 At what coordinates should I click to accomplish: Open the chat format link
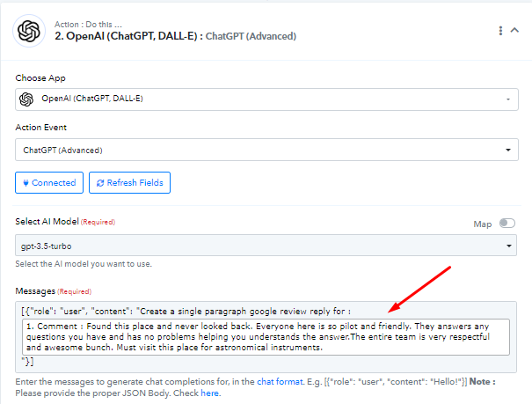[x=280, y=382]
